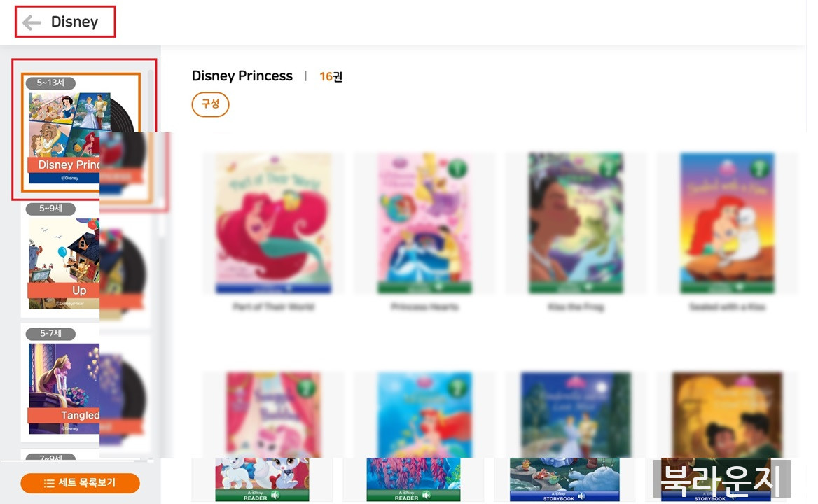Click speaker icon on Cinderella mice STORYBOOK

tap(581, 496)
